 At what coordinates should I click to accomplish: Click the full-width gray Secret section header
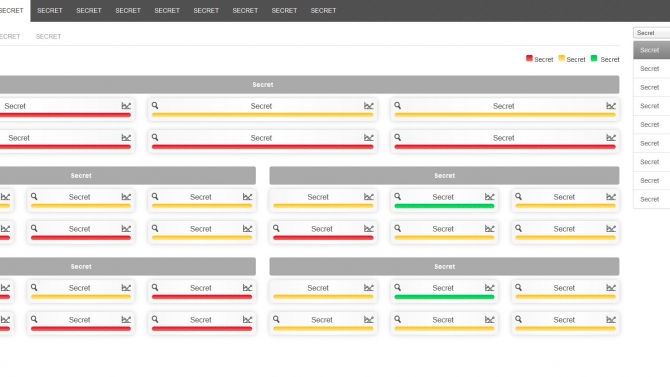click(x=309, y=85)
